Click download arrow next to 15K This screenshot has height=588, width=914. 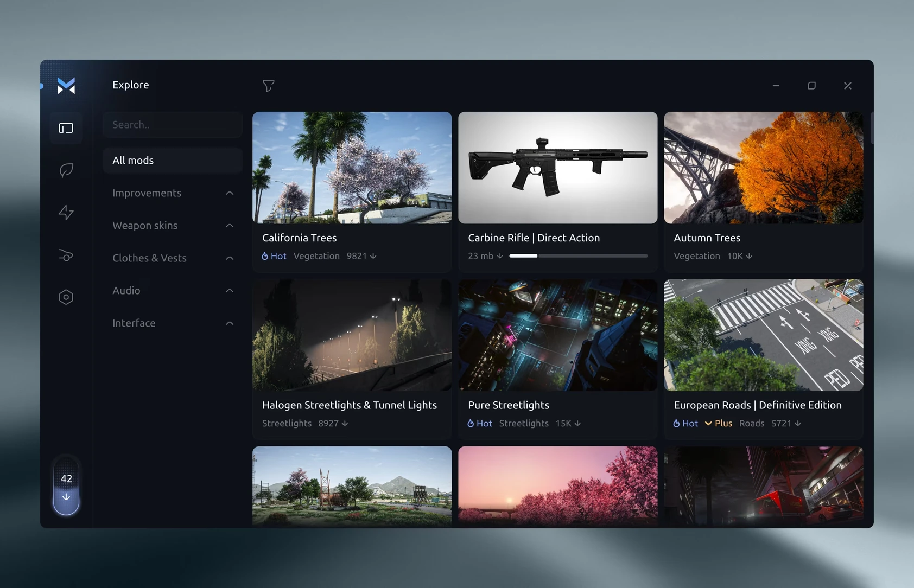(577, 423)
